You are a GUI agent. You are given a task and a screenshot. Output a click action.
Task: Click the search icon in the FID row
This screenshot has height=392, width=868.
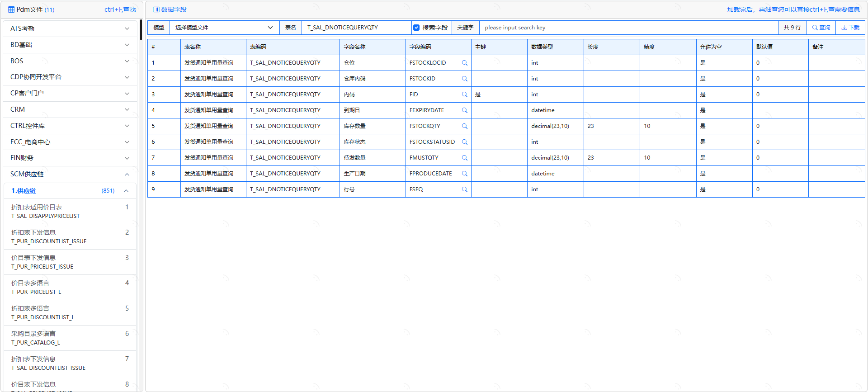point(464,94)
